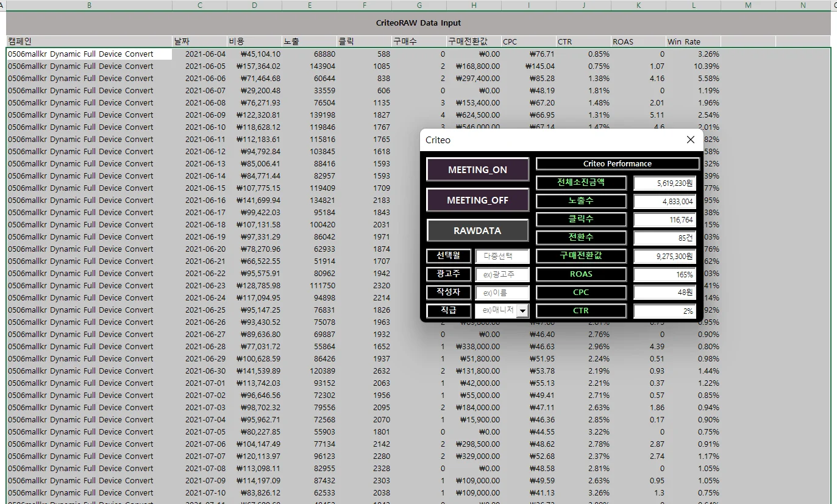
Task: Click the 전체소진금액 label
Action: [x=581, y=183]
